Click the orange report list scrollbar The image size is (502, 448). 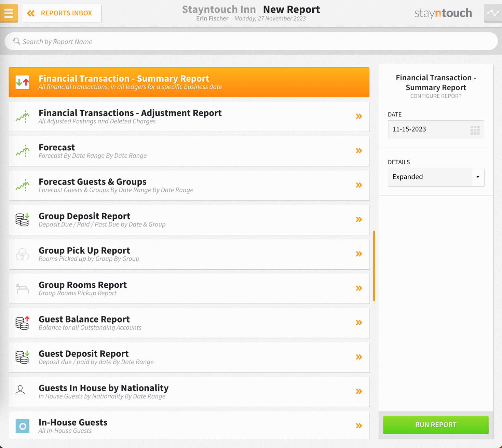tap(374, 266)
